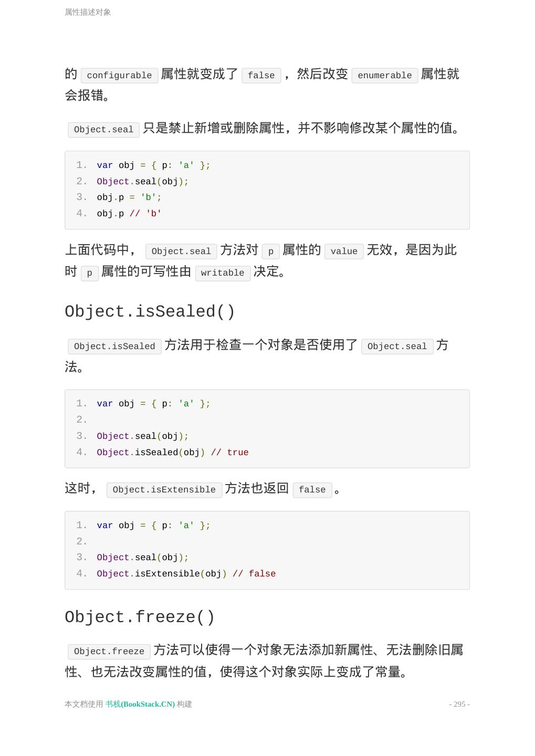Image resolution: width=535 pixels, height=756 pixels.
Task: Click the page header text 属性描述对象
Action: click(88, 12)
